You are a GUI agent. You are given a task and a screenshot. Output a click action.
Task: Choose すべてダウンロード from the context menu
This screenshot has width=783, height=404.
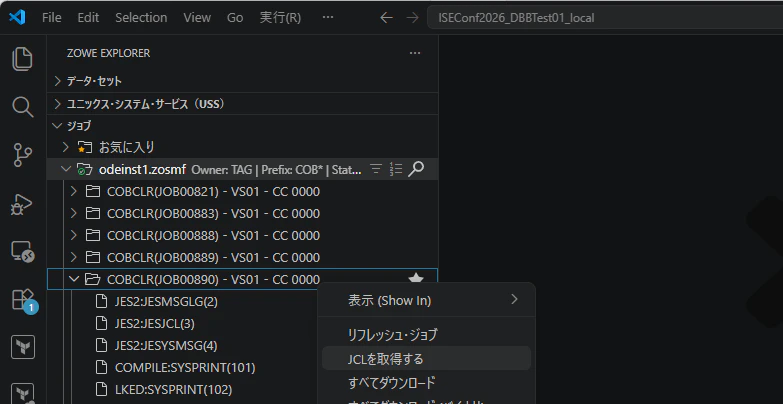tap(426, 383)
